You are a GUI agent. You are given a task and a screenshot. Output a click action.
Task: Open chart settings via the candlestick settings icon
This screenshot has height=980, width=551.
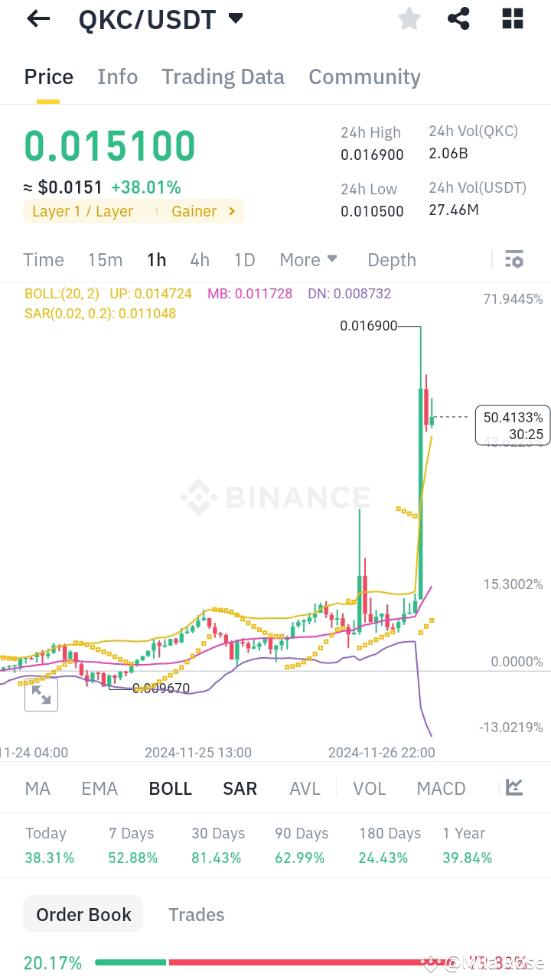[514, 259]
